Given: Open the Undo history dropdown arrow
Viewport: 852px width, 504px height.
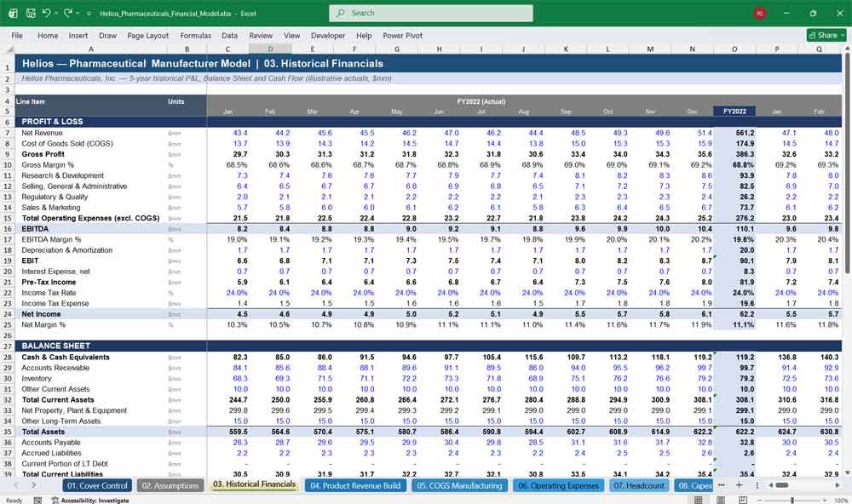Looking at the screenshot, I should tap(56, 13).
